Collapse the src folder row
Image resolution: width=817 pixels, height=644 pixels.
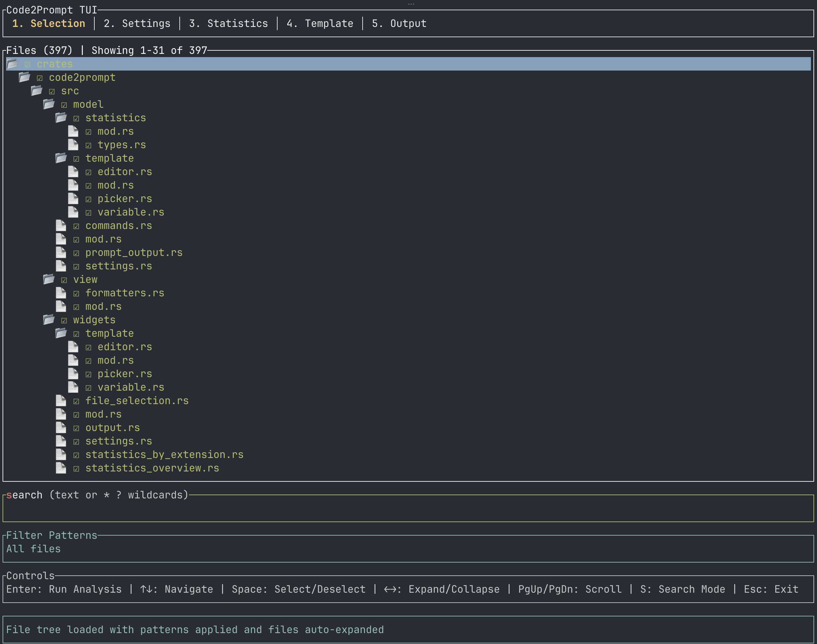tap(408, 91)
